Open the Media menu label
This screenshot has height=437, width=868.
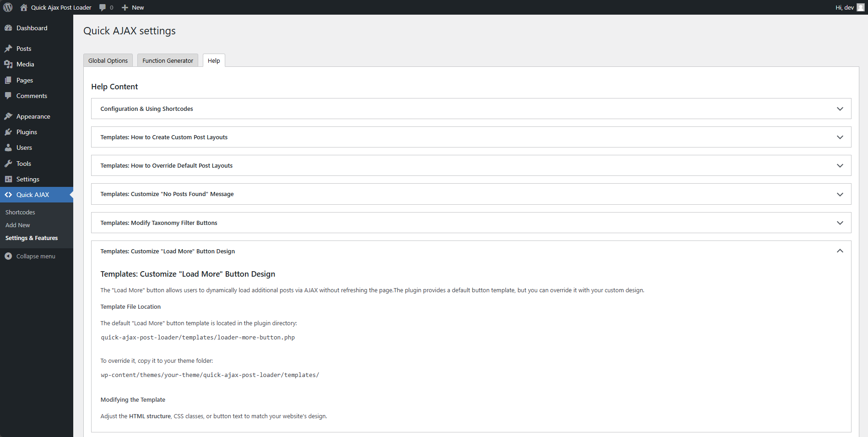25,64
